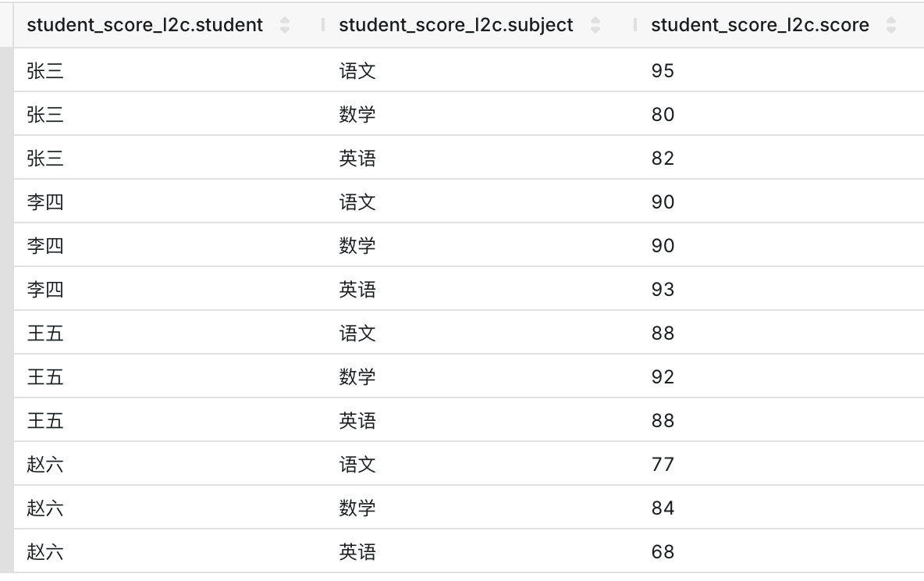The image size is (924, 581).
Task: Select the cell with score 93
Action: click(663, 290)
